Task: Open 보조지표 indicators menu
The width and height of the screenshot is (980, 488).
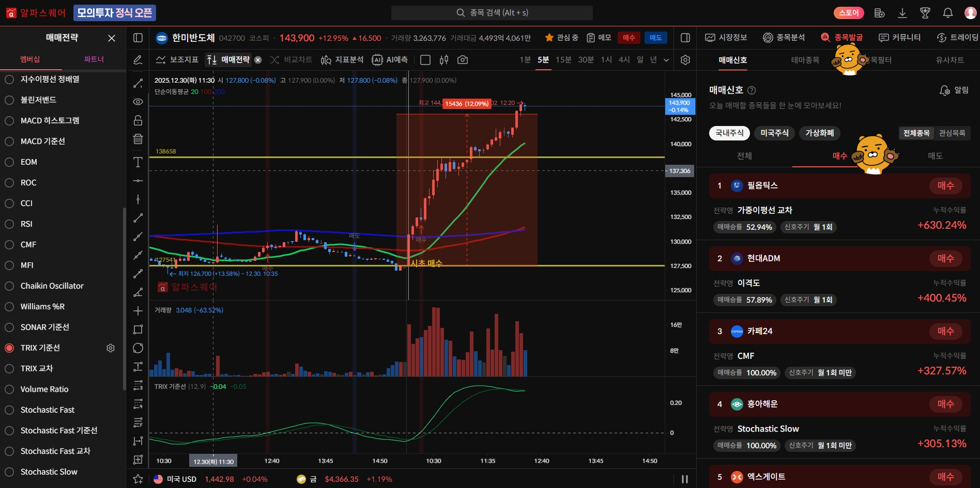Action: [x=177, y=60]
